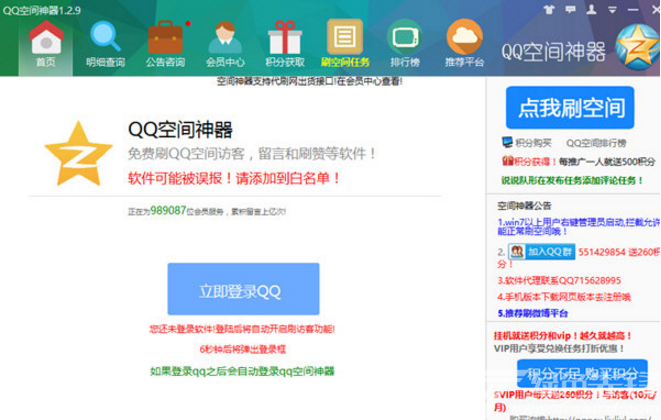Click 免费刷QQ空间访客 subtitle text
Image resolution: width=661 pixels, height=420 pixels.
[252, 153]
